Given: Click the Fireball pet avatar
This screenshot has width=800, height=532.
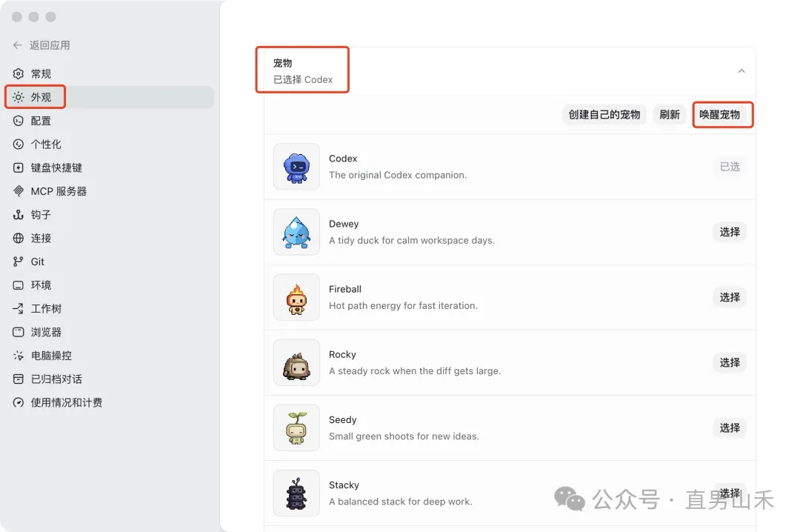Looking at the screenshot, I should pyautogui.click(x=296, y=298).
